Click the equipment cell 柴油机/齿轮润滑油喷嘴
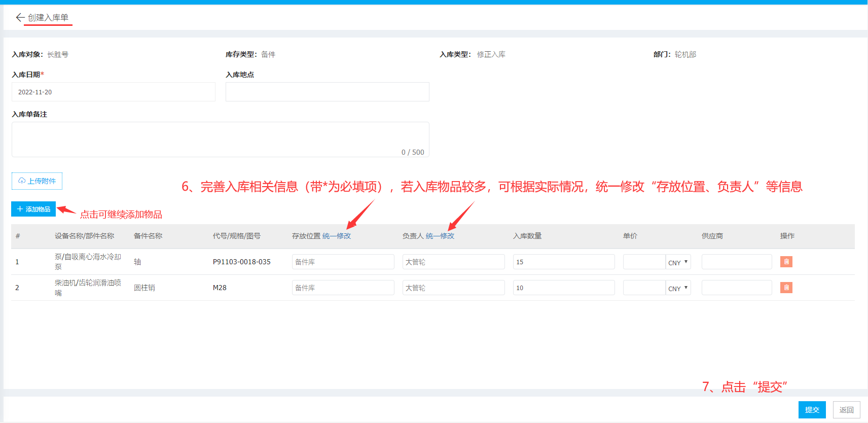This screenshot has width=868, height=423. [88, 288]
